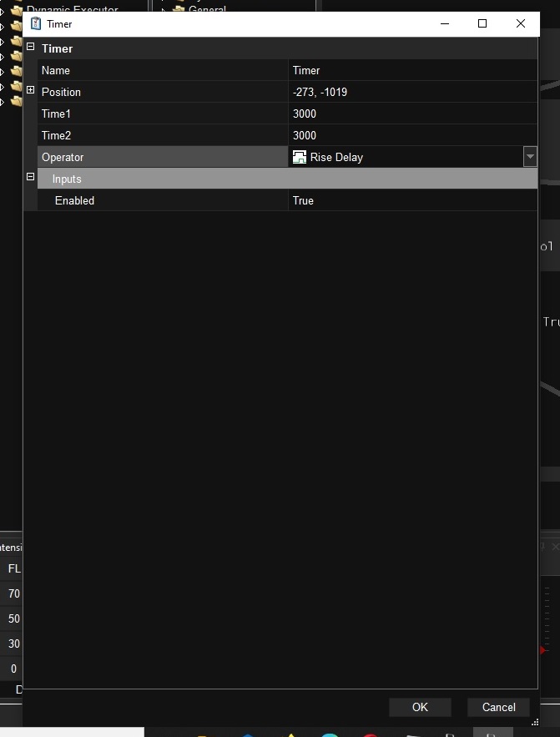Select the Time1 value field
This screenshot has width=560, height=737.
[x=412, y=114]
